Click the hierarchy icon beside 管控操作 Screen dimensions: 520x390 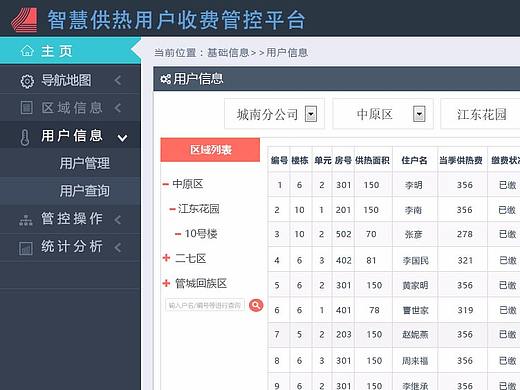pyautogui.click(x=26, y=220)
